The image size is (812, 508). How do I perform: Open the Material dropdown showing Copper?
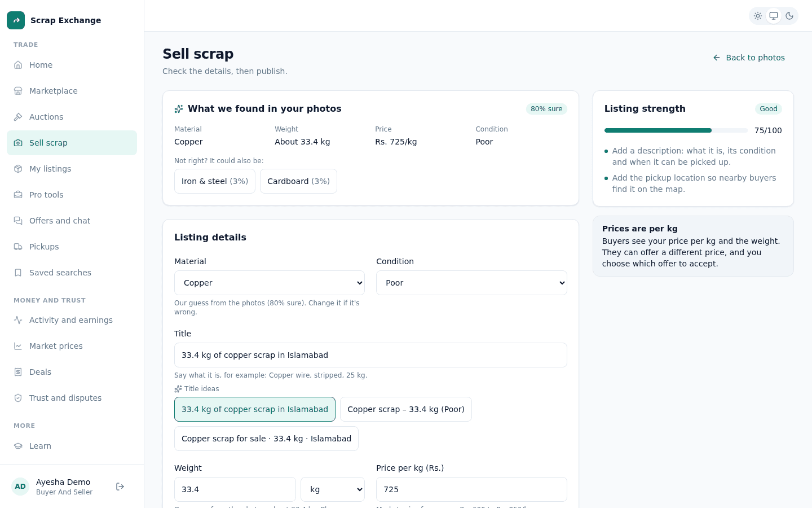click(270, 283)
